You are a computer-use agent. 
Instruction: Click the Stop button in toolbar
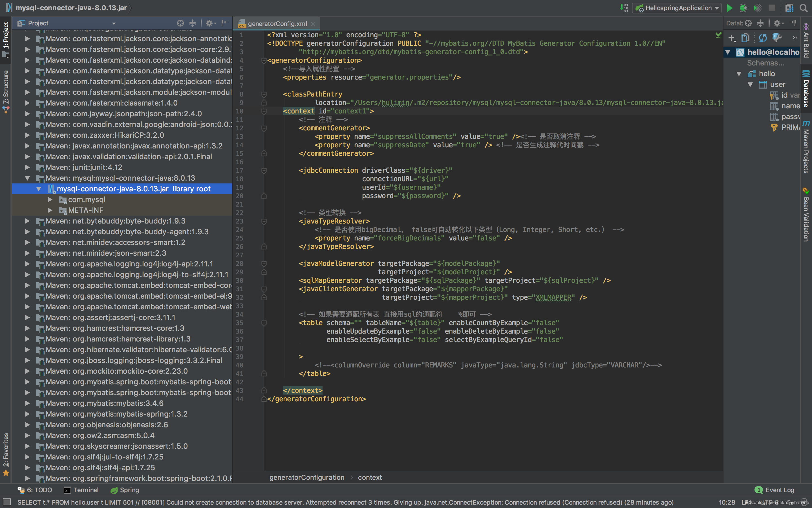(x=772, y=8)
